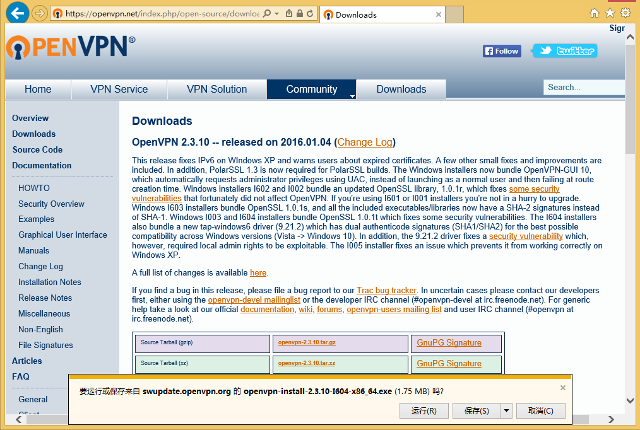
Task: Click the horizontal scrollbar left arrow
Action: [x=18, y=419]
